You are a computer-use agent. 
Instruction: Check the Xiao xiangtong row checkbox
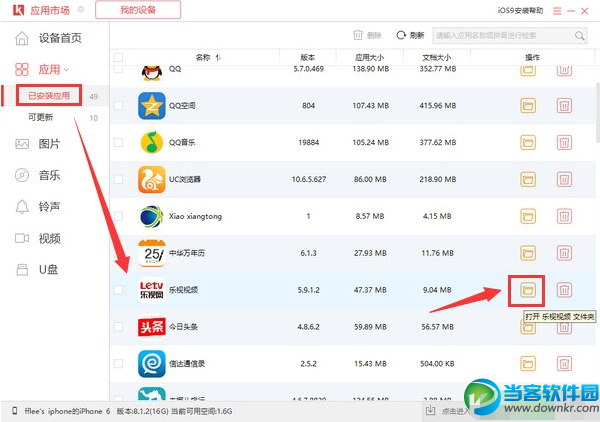coord(118,216)
